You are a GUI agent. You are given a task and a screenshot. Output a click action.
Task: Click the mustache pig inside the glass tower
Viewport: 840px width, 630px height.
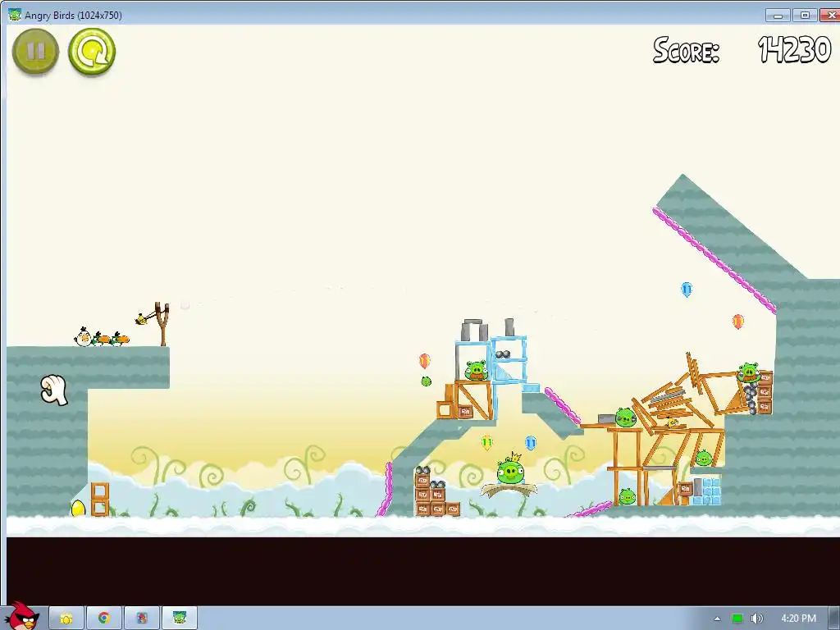(475, 370)
